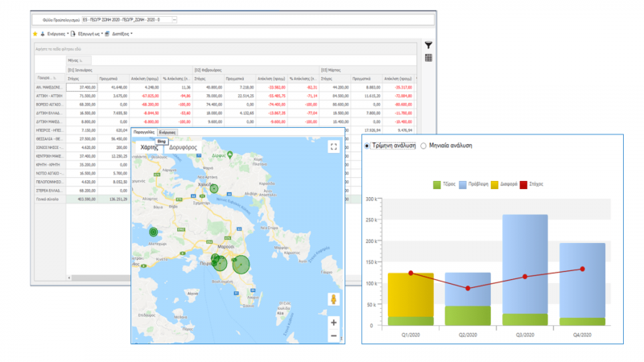
Task: Click the filter fields drop area
Action: [225, 49]
